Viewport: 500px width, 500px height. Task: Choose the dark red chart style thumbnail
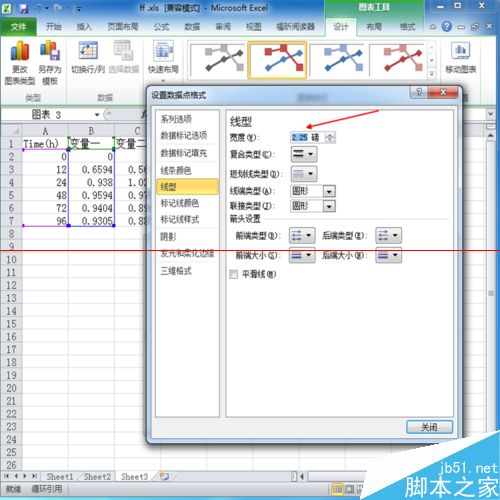click(x=397, y=60)
